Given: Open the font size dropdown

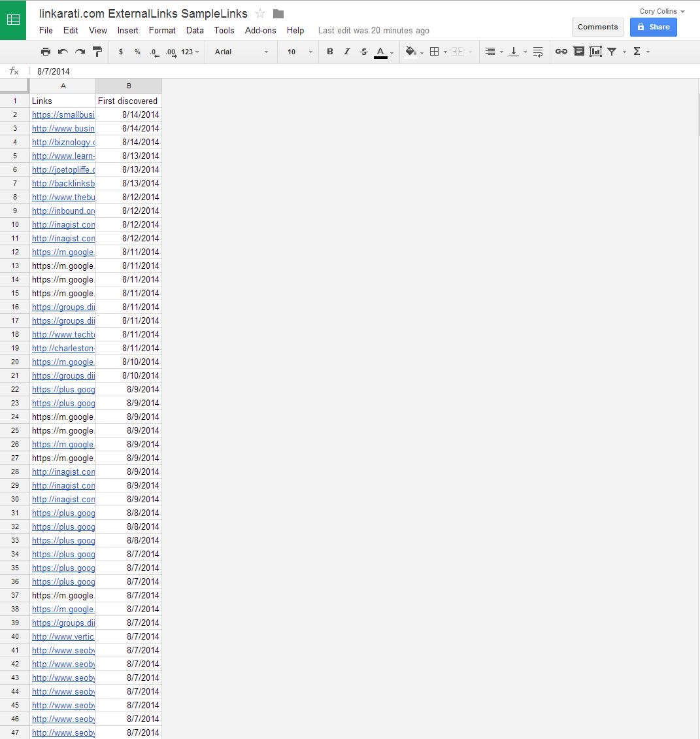Looking at the screenshot, I should 297,51.
